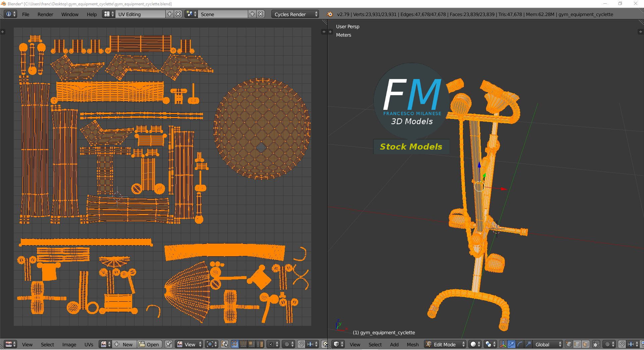Select face select mode cube icon
The image size is (644, 350).
click(586, 344)
